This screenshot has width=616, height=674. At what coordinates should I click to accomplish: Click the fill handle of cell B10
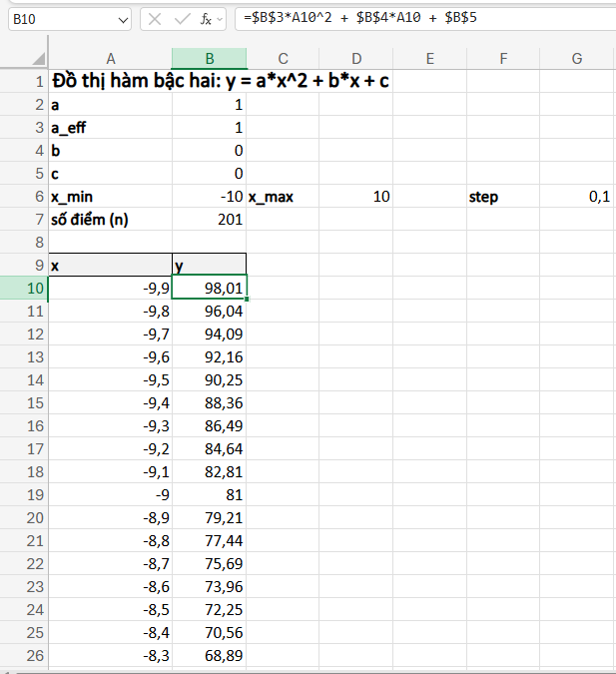point(247,300)
